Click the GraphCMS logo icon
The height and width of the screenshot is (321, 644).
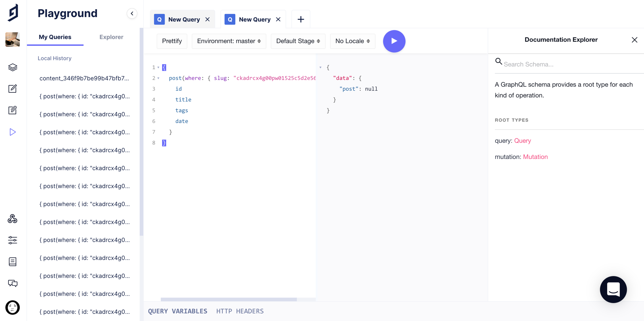point(13,12)
